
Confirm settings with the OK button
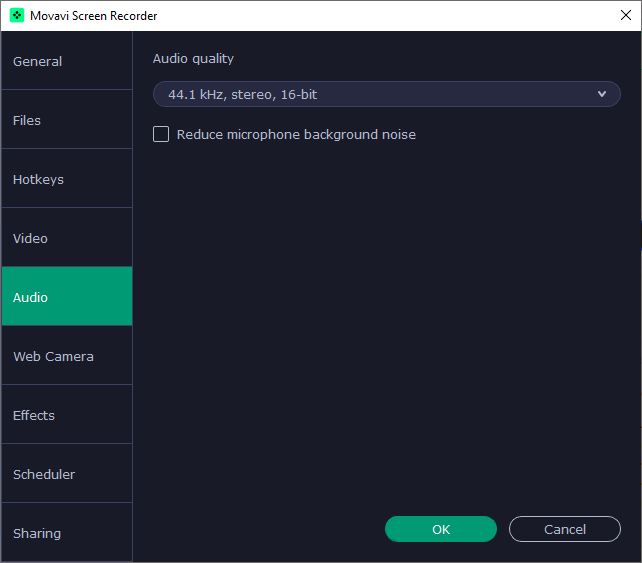point(441,529)
